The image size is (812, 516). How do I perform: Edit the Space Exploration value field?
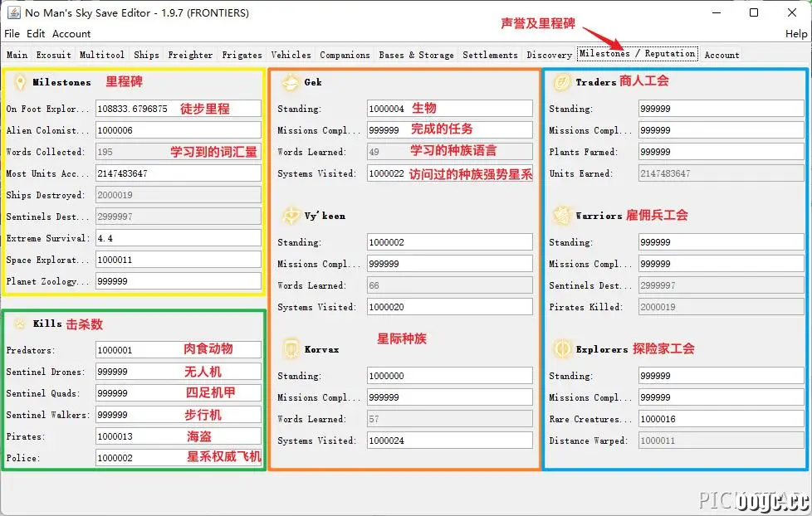click(x=179, y=260)
